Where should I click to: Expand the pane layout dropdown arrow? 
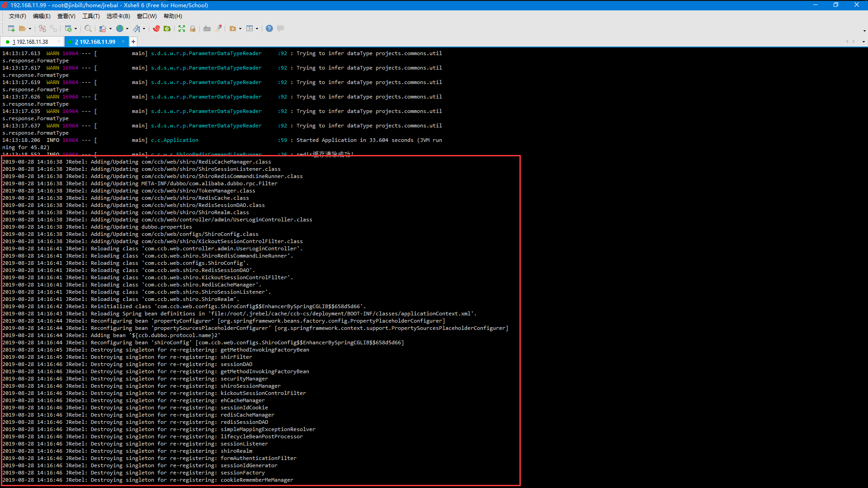257,28
